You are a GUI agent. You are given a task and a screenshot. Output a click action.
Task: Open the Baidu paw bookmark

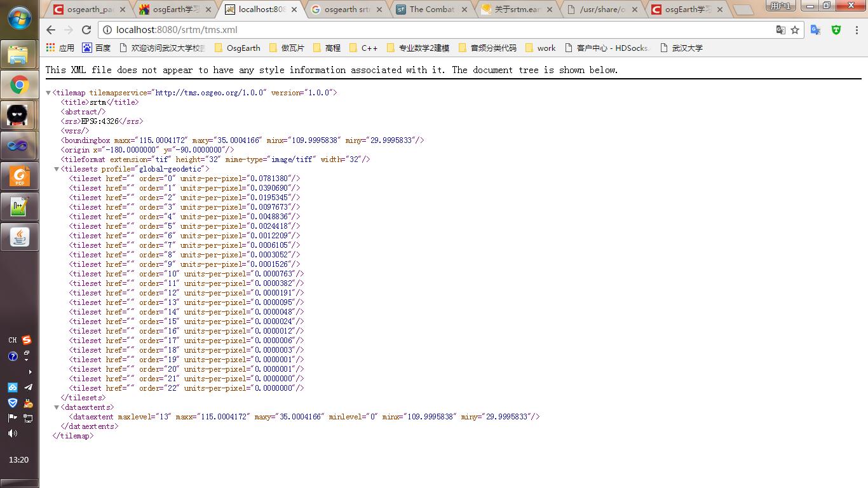96,48
